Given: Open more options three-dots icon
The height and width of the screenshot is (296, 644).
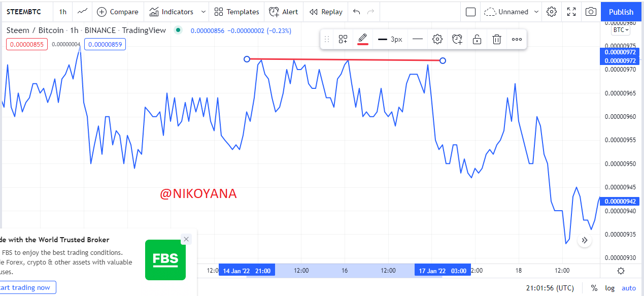Looking at the screenshot, I should [517, 39].
